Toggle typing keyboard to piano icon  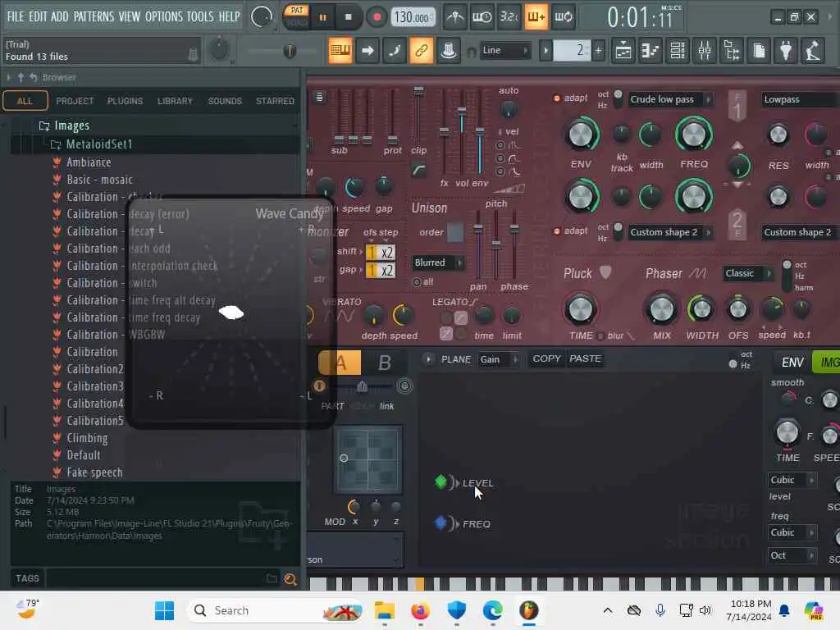340,51
